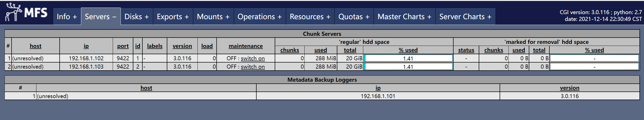Sort metadata loggers by ip
The width and height of the screenshot is (644, 120).
click(378, 88)
